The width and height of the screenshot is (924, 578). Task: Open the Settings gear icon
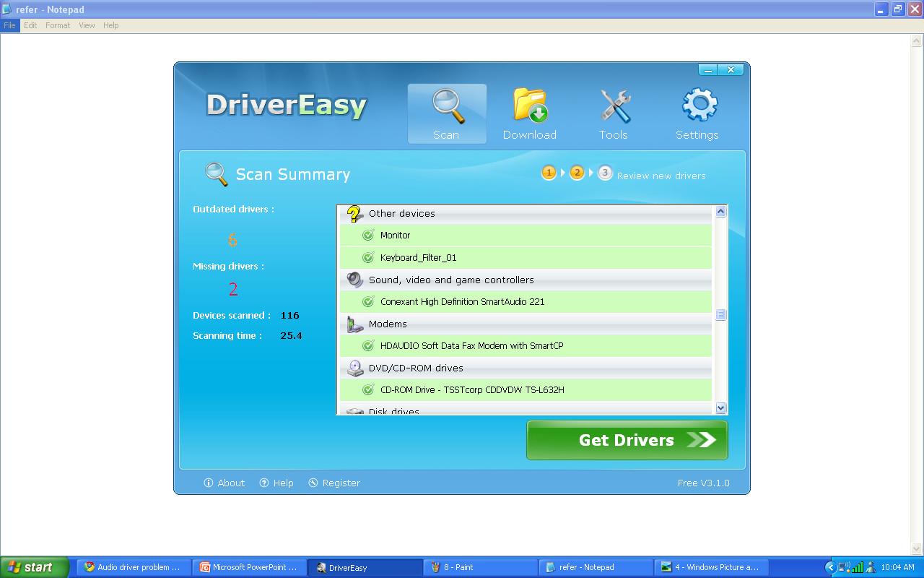pyautogui.click(x=699, y=105)
